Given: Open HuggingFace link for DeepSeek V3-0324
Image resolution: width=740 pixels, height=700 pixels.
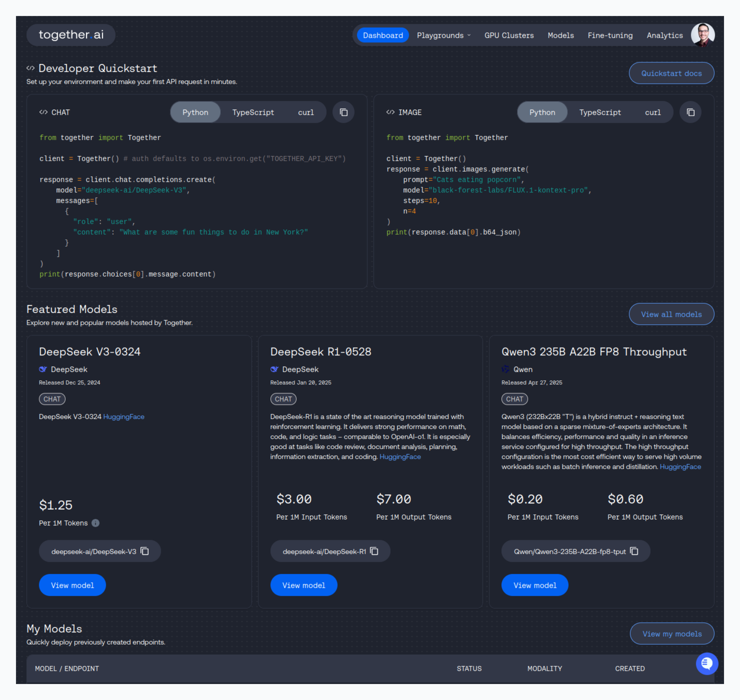Looking at the screenshot, I should [x=123, y=416].
